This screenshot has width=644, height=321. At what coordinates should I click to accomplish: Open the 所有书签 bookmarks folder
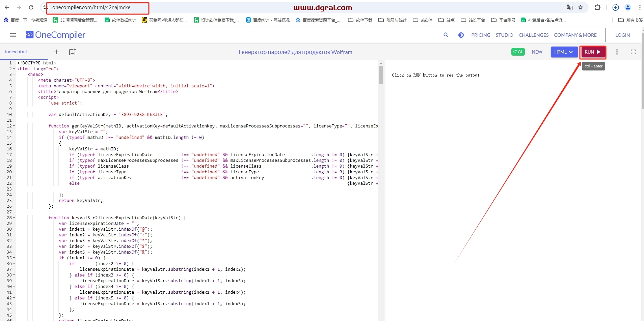pyautogui.click(x=630, y=20)
